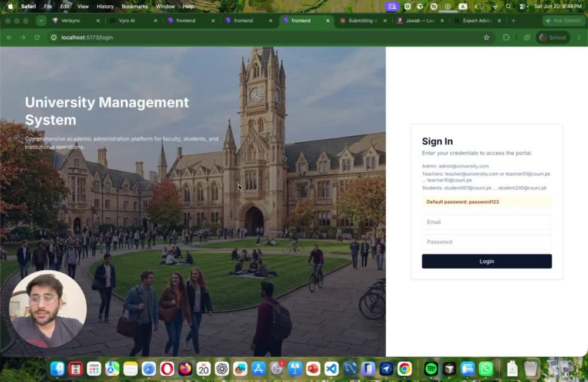Launch Visual Studio Code from the dock
This screenshot has width=588, height=382.
click(x=332, y=369)
